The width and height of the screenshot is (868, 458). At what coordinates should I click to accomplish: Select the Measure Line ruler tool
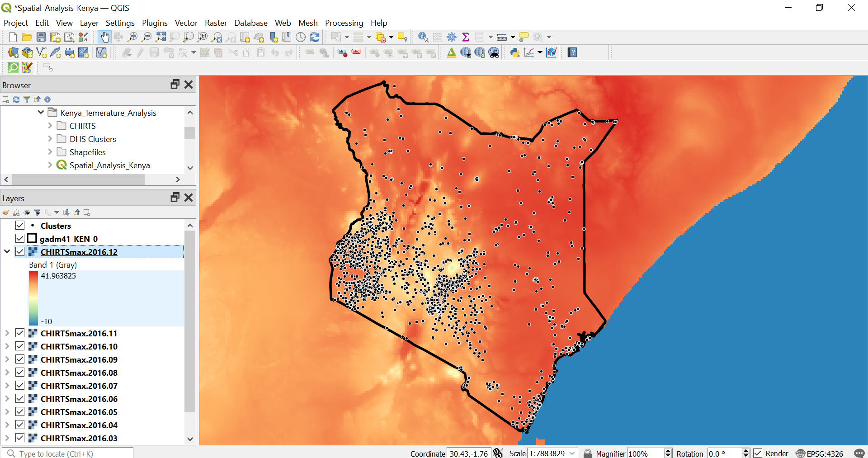point(502,37)
